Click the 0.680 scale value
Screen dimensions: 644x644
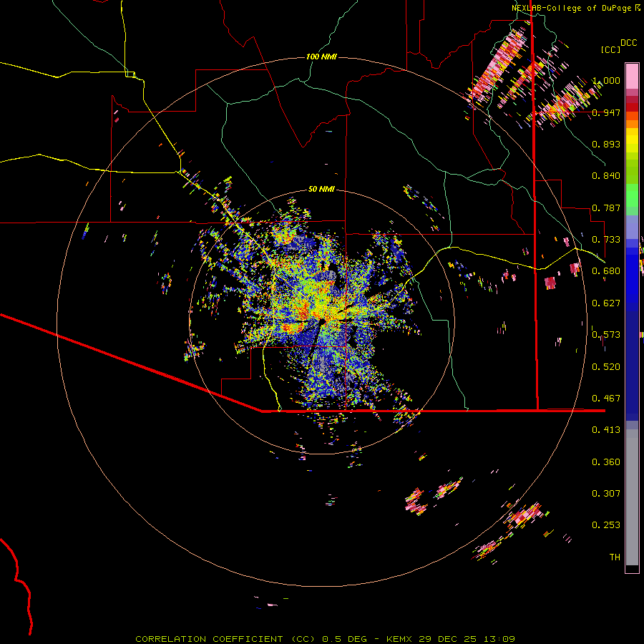pos(606,271)
